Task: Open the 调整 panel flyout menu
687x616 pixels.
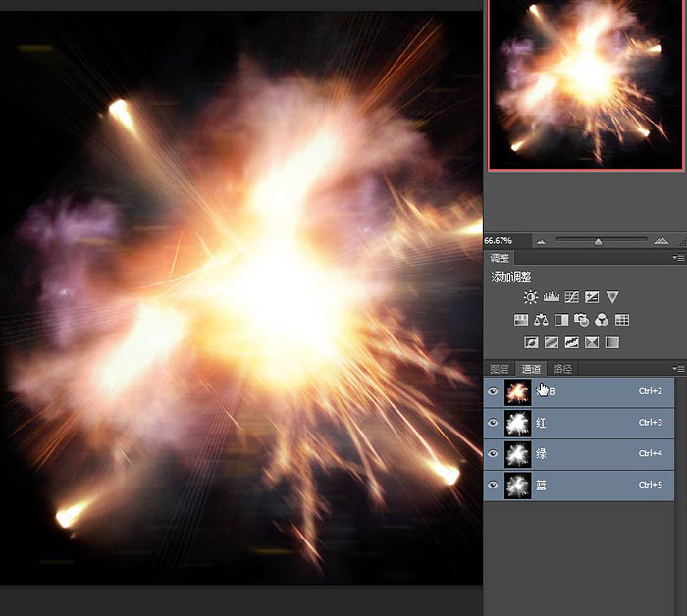Action: click(678, 257)
